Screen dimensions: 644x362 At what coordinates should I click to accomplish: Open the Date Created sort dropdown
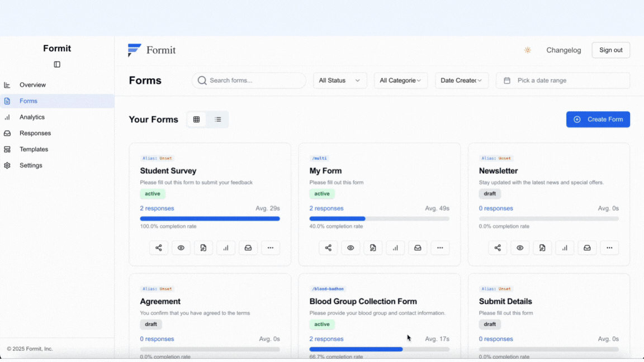tap(462, 80)
